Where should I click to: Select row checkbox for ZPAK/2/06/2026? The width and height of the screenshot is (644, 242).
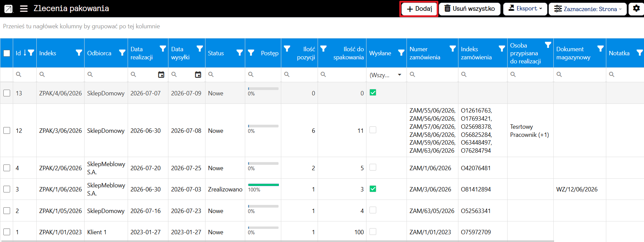click(x=7, y=168)
